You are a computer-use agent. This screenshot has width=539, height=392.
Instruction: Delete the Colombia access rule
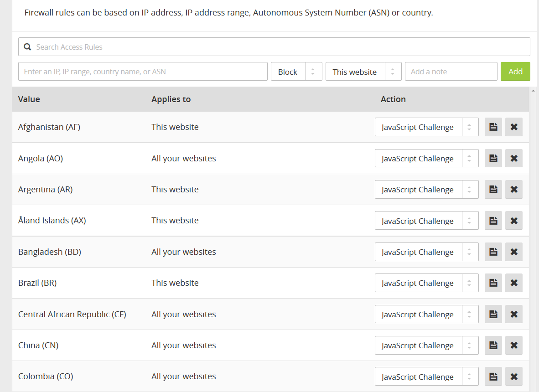pos(514,377)
